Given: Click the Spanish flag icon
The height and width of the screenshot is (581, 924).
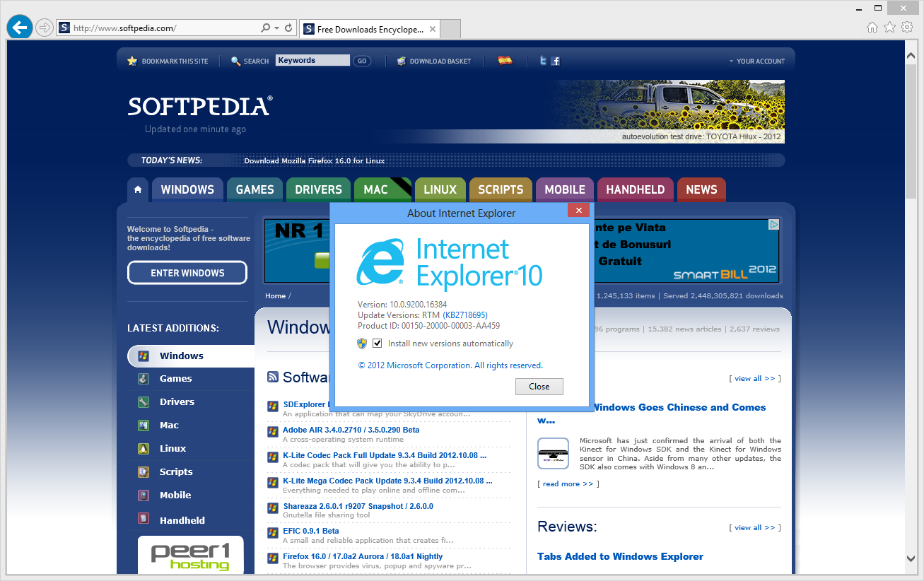Looking at the screenshot, I should (505, 61).
